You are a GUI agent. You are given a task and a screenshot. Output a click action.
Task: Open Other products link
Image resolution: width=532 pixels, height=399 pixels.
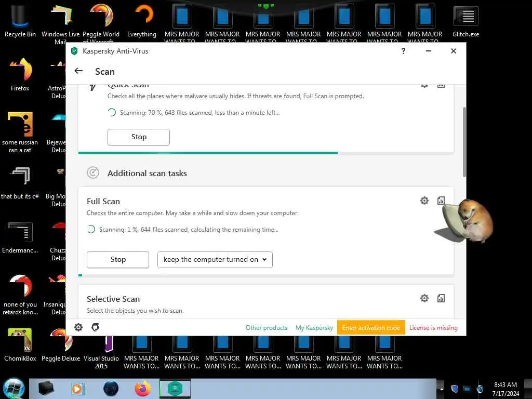point(267,328)
